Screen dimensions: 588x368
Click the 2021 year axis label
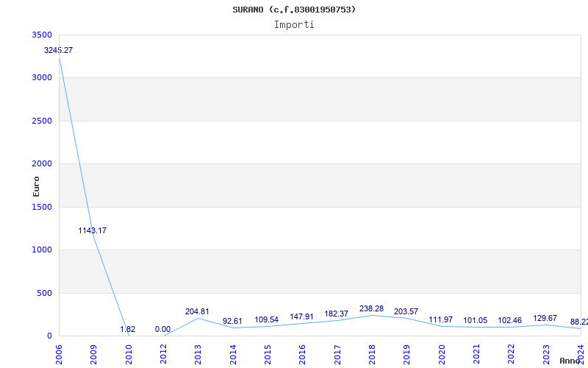pos(476,355)
